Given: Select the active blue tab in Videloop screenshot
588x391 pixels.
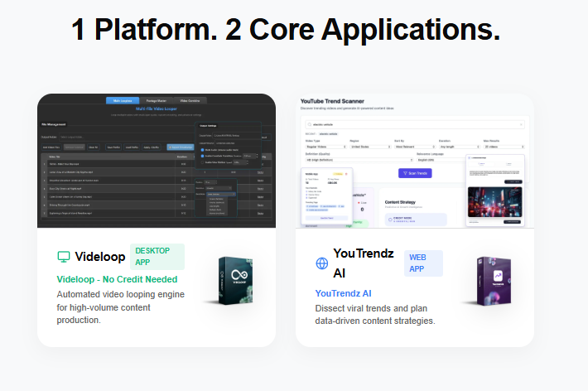Looking at the screenshot, I should [x=123, y=100].
